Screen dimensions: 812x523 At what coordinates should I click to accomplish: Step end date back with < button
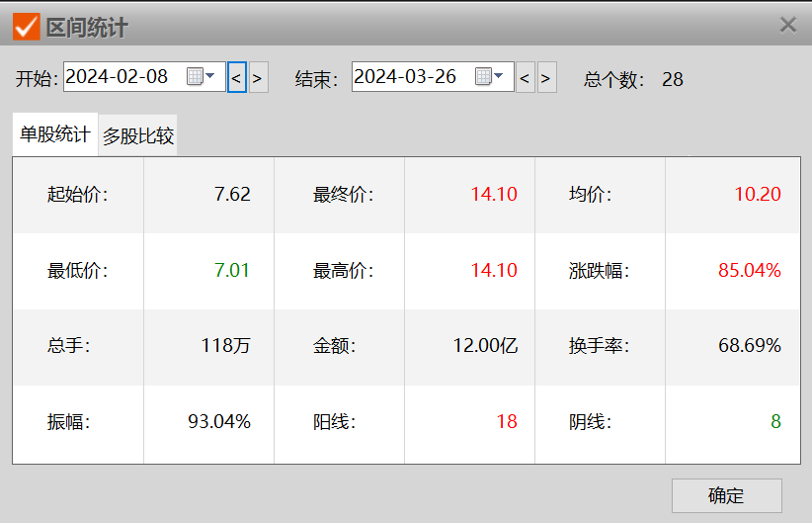pyautogui.click(x=526, y=77)
